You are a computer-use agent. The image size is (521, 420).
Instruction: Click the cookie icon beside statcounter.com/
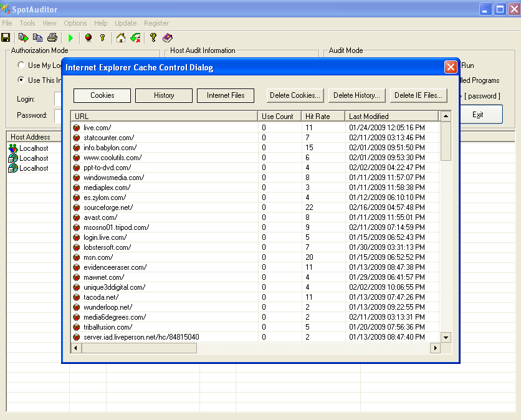pos(77,138)
